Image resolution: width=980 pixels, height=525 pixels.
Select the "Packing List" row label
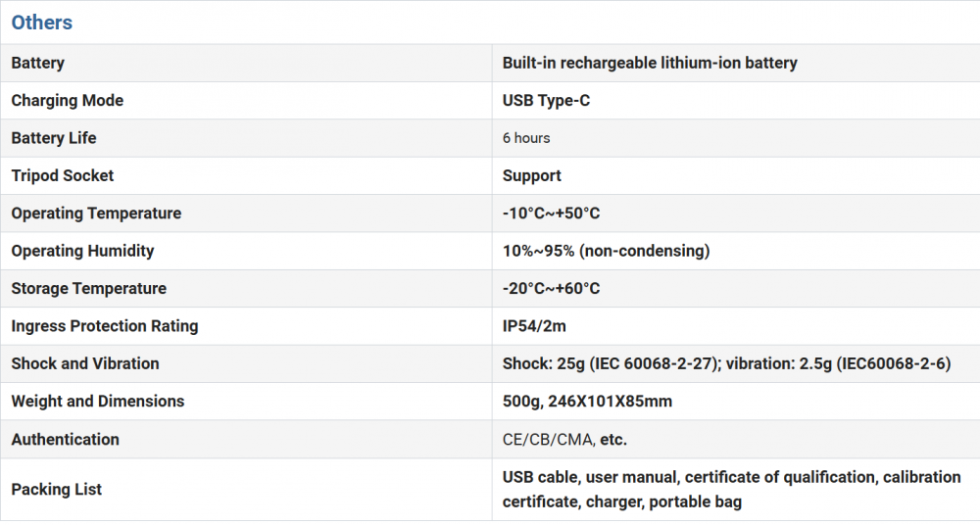point(57,490)
